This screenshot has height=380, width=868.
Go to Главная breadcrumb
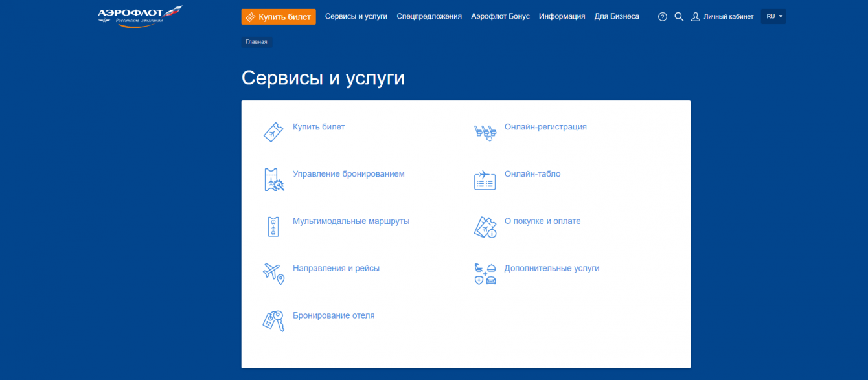coord(257,42)
